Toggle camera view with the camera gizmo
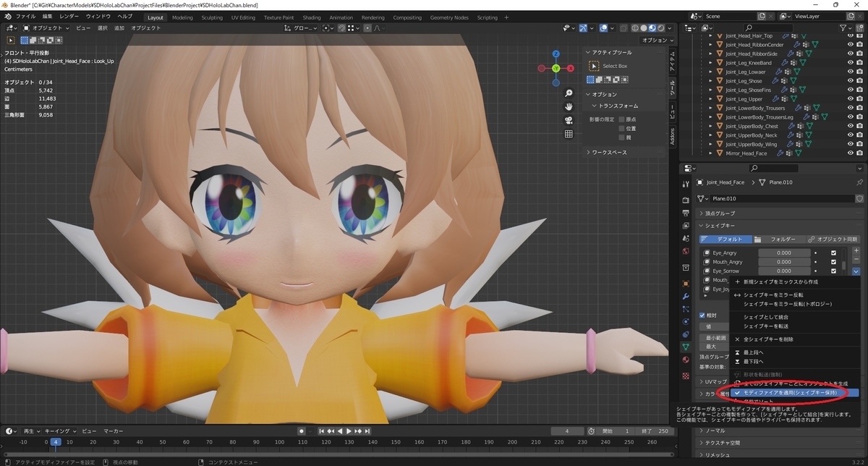868x466 pixels. pyautogui.click(x=569, y=120)
